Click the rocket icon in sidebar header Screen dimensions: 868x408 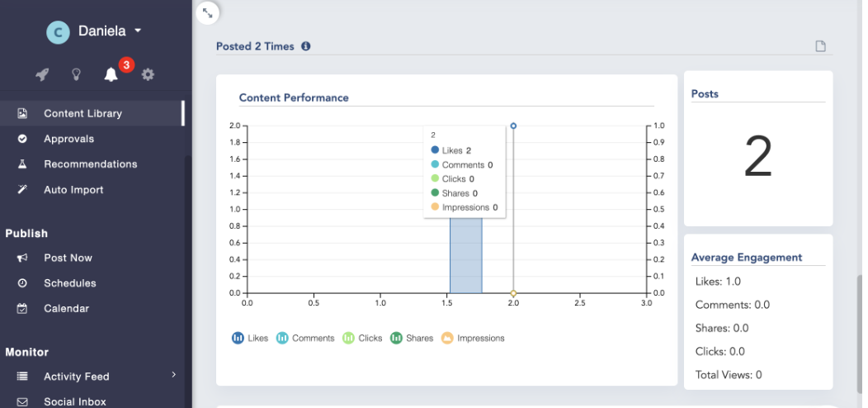click(x=42, y=74)
